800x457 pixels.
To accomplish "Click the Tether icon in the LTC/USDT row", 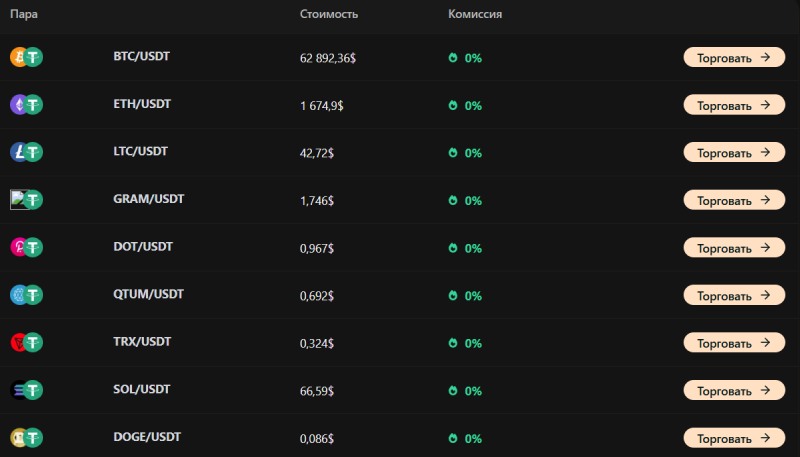I will [33, 152].
